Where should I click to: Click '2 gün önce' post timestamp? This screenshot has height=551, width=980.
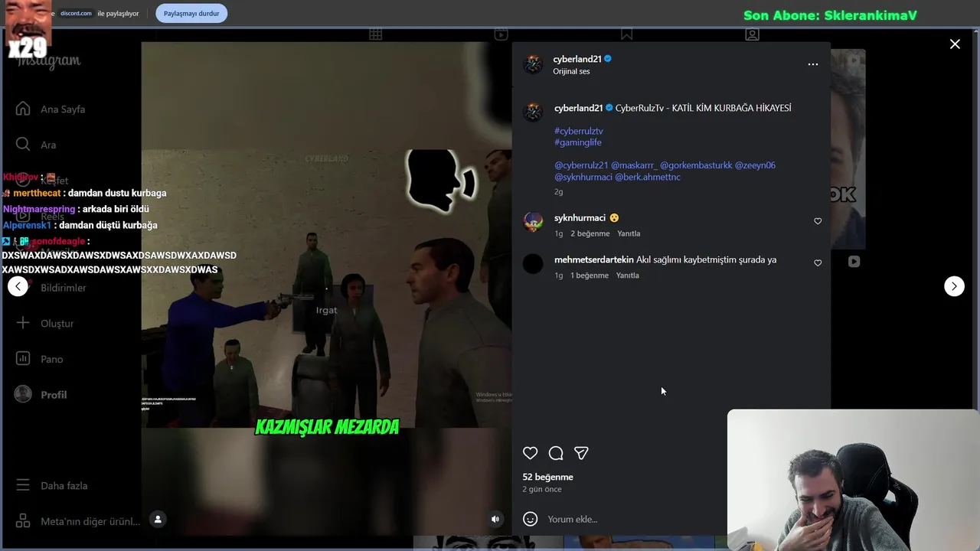pyautogui.click(x=542, y=489)
